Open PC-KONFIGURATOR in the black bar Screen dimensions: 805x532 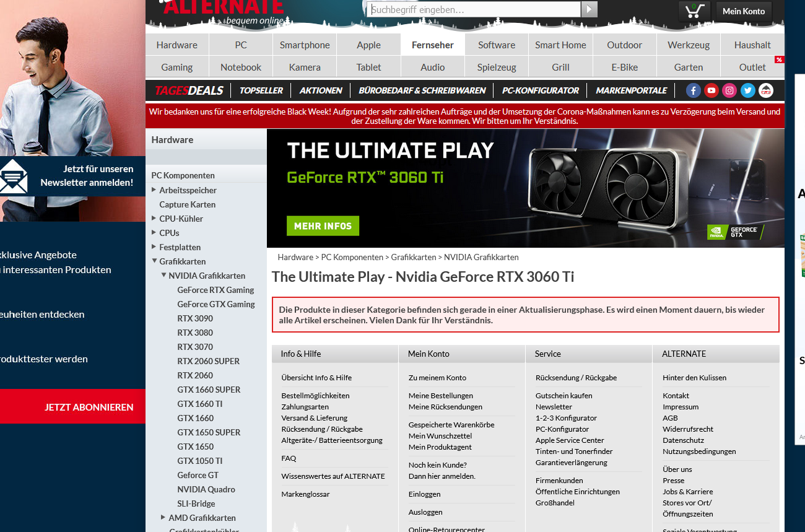541,90
